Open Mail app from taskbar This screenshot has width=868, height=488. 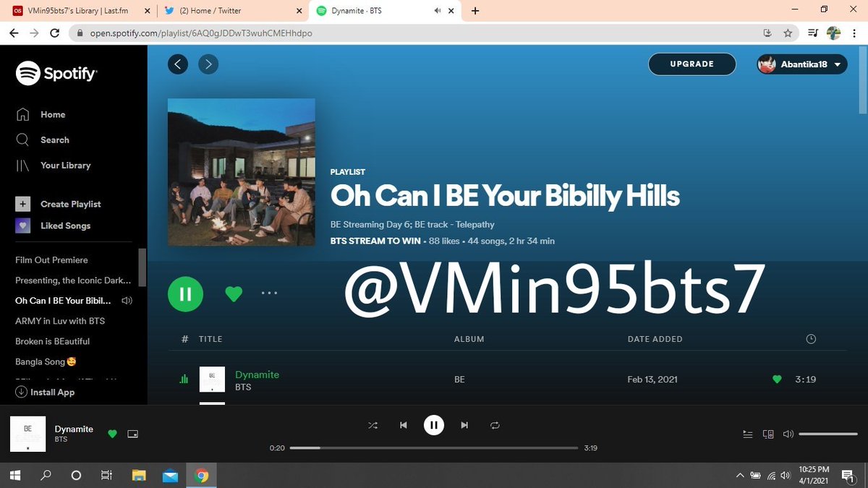click(170, 475)
